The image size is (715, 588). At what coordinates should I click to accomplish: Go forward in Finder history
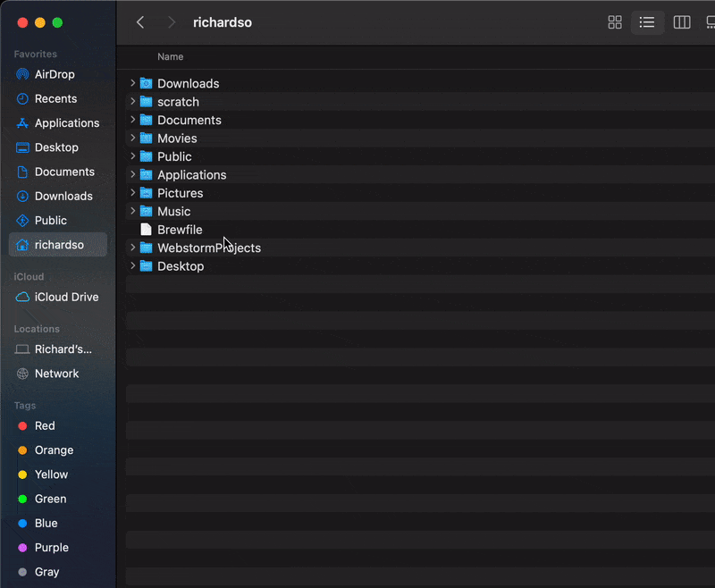(x=172, y=22)
